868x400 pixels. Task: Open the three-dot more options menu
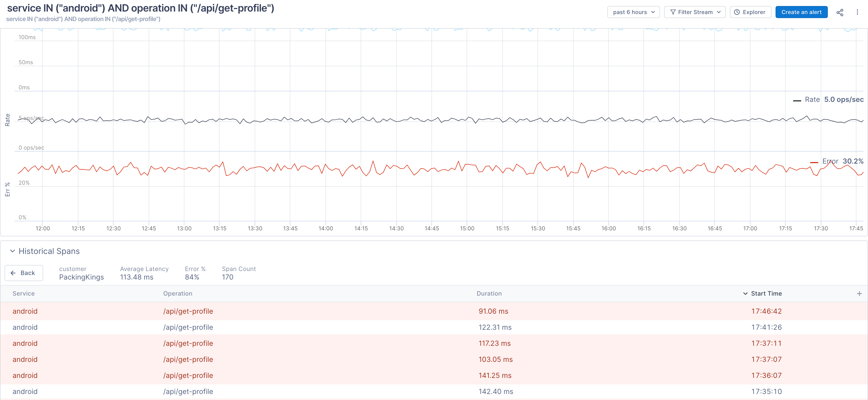click(x=857, y=13)
